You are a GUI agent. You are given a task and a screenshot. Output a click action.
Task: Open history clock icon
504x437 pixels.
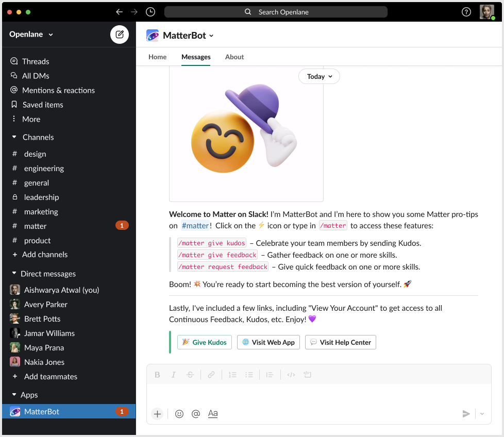(x=150, y=12)
